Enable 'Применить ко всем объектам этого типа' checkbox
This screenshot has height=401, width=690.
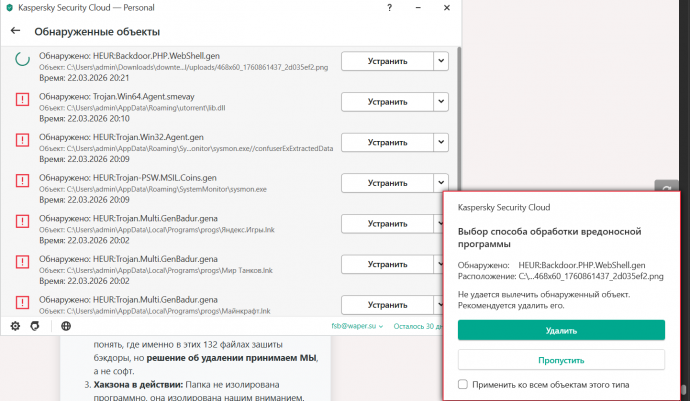coord(461,384)
